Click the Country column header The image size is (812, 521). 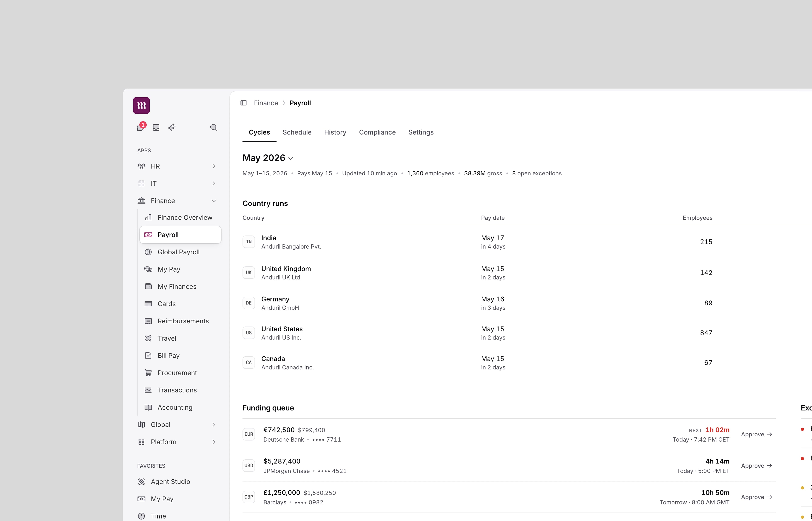tap(253, 218)
